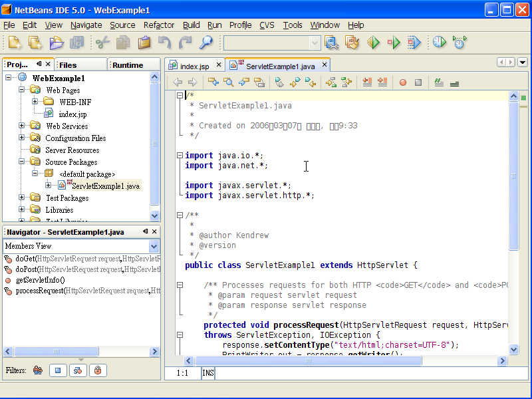This screenshot has height=399, width=532.
Task: Click the Redo arrow icon
Action: tap(186, 43)
